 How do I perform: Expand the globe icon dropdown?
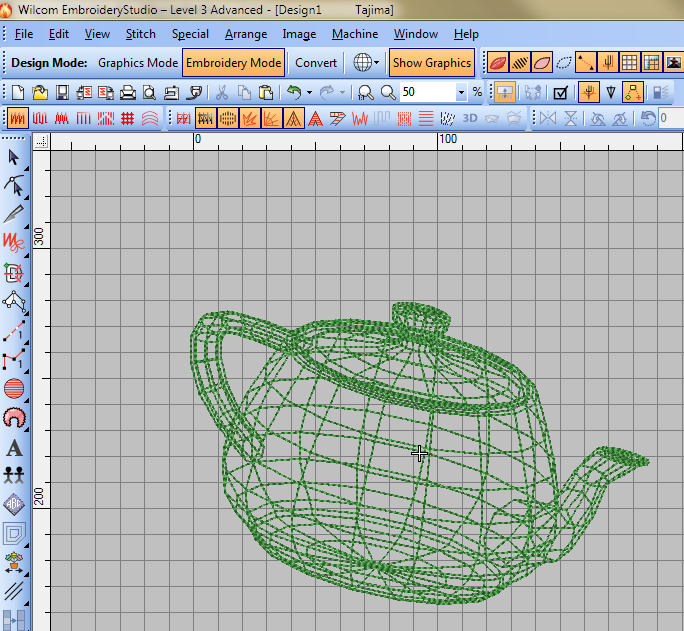[x=376, y=62]
